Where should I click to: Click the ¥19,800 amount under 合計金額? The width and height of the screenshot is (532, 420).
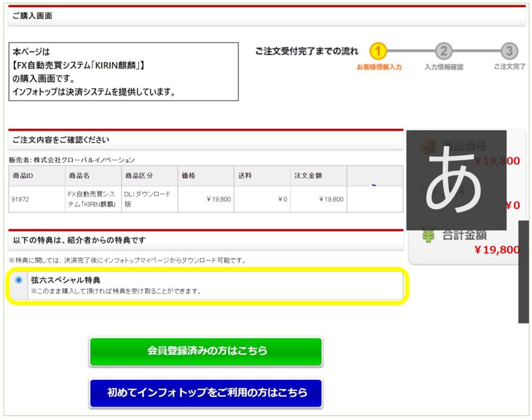(x=497, y=250)
